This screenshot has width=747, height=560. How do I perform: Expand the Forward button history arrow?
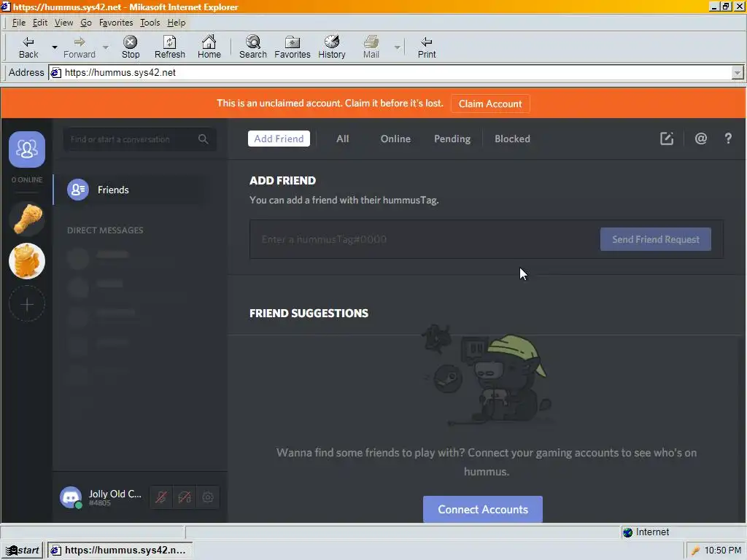pos(106,47)
